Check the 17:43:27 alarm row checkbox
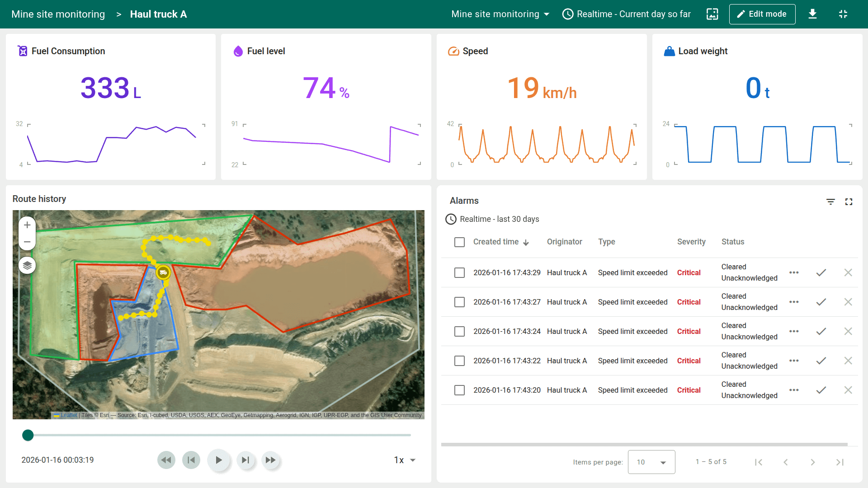Image resolution: width=868 pixels, height=488 pixels. coord(459,302)
